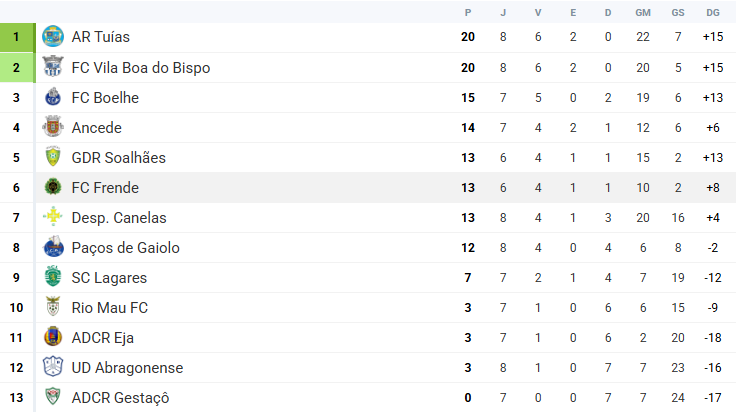Click the FC Boelhe club crest

click(53, 98)
